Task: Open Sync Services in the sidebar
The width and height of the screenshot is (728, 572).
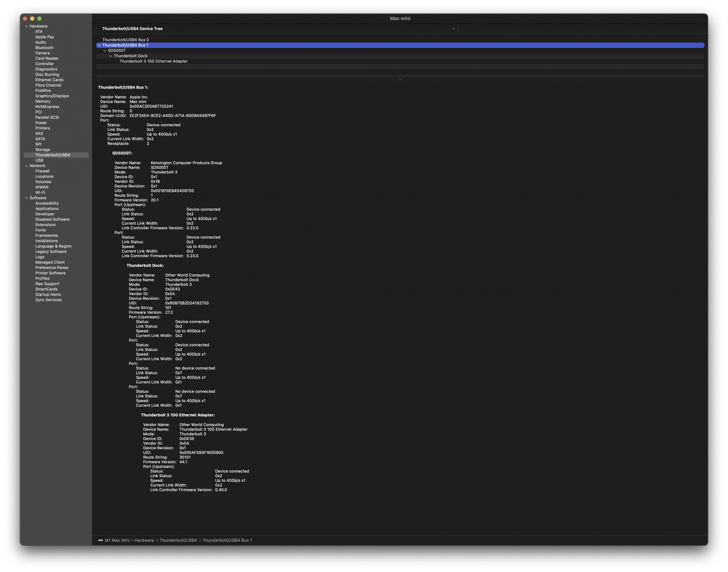Action: (48, 300)
